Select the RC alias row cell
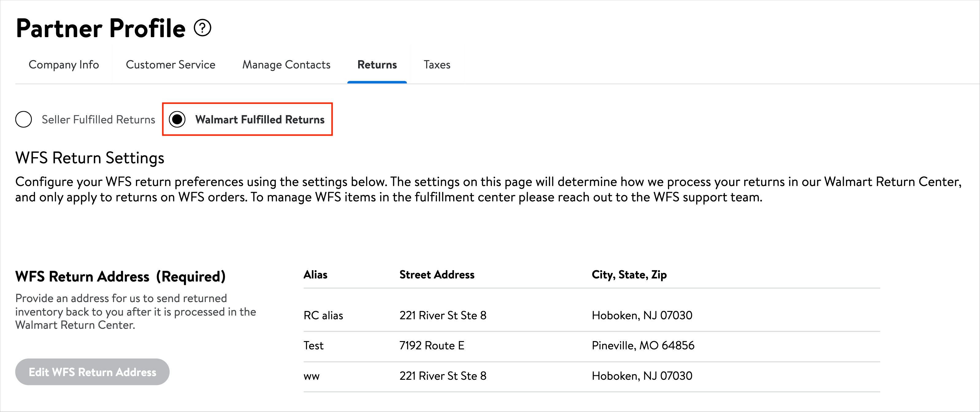 tap(323, 315)
